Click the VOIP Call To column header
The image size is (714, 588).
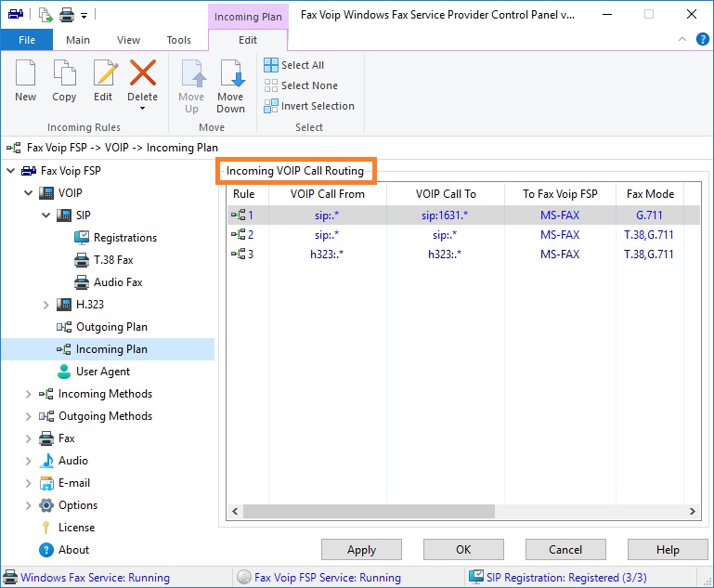(446, 194)
